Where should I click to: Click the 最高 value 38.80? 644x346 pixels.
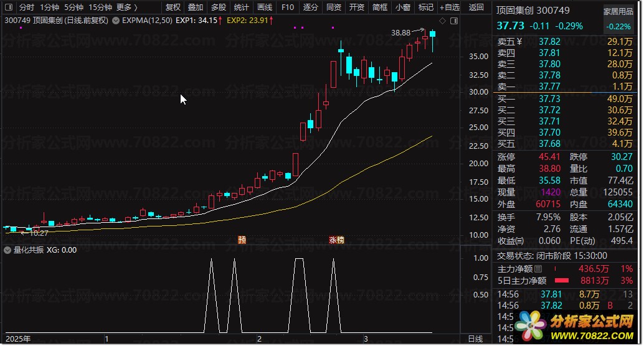(x=549, y=169)
